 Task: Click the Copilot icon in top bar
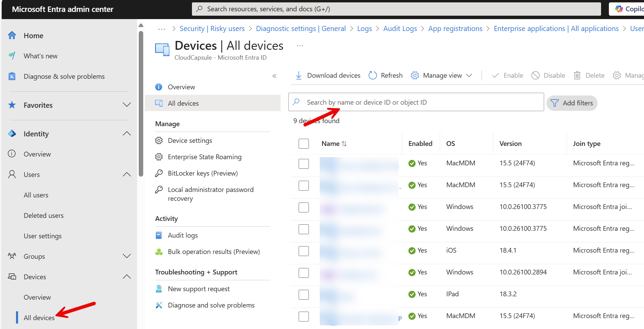619,9
